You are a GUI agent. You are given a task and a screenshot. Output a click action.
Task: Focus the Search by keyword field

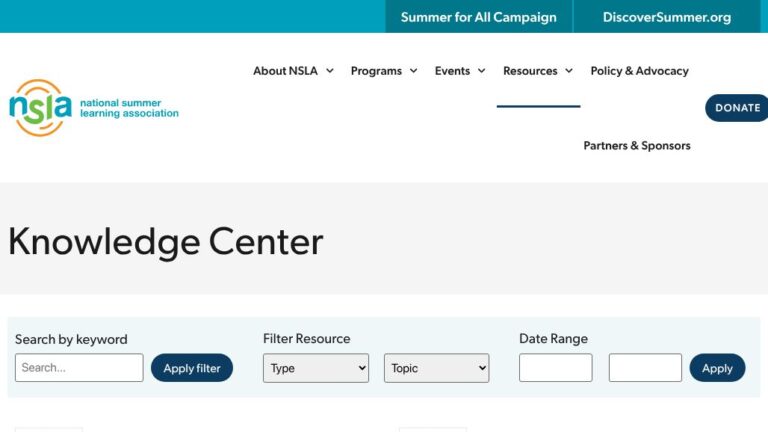pos(79,368)
